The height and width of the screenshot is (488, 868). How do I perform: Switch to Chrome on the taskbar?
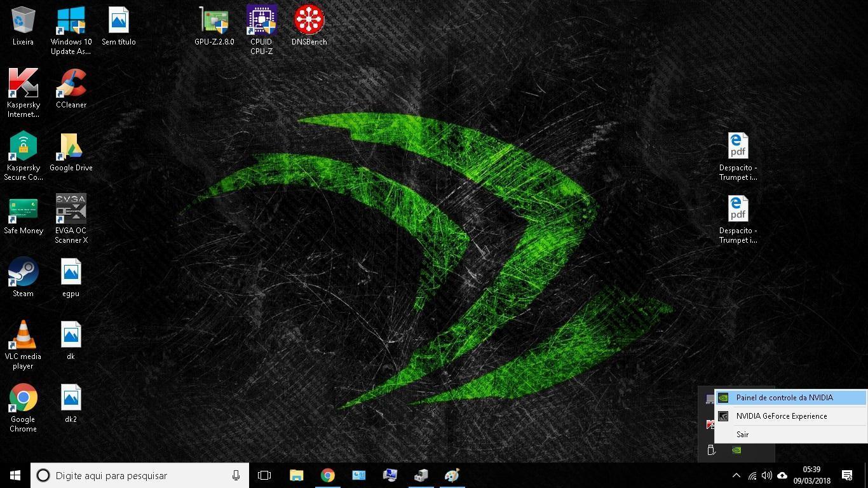[328, 475]
